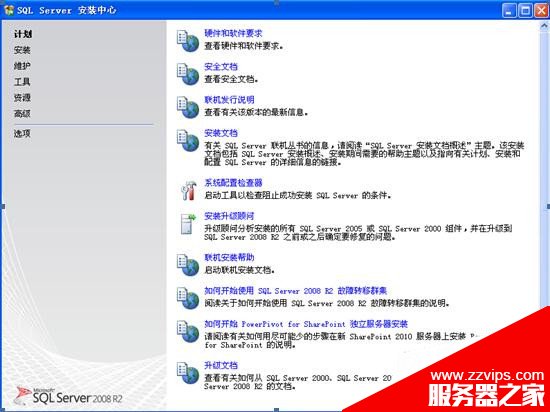The height and width of the screenshot is (412, 550).
Task: Open the 安装升级顾问 link
Action: [x=229, y=216]
